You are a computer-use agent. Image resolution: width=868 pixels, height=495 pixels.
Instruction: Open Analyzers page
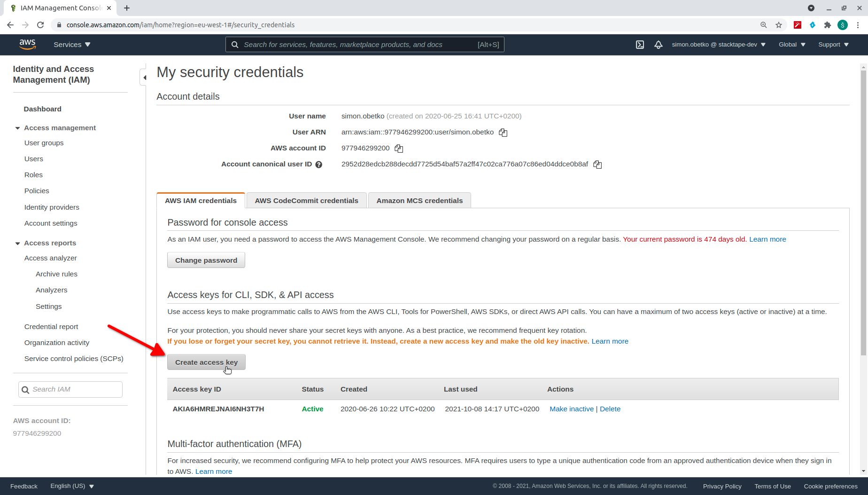pyautogui.click(x=52, y=290)
